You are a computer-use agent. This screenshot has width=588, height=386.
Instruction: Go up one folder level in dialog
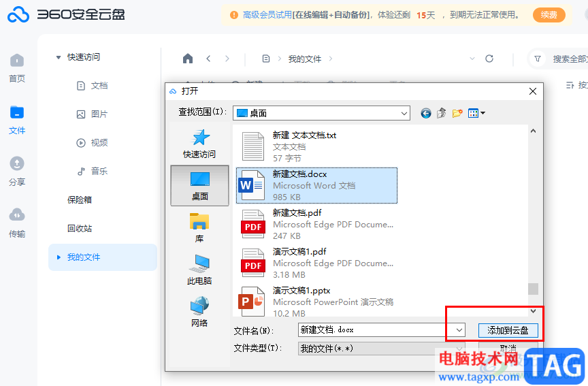[x=442, y=113]
